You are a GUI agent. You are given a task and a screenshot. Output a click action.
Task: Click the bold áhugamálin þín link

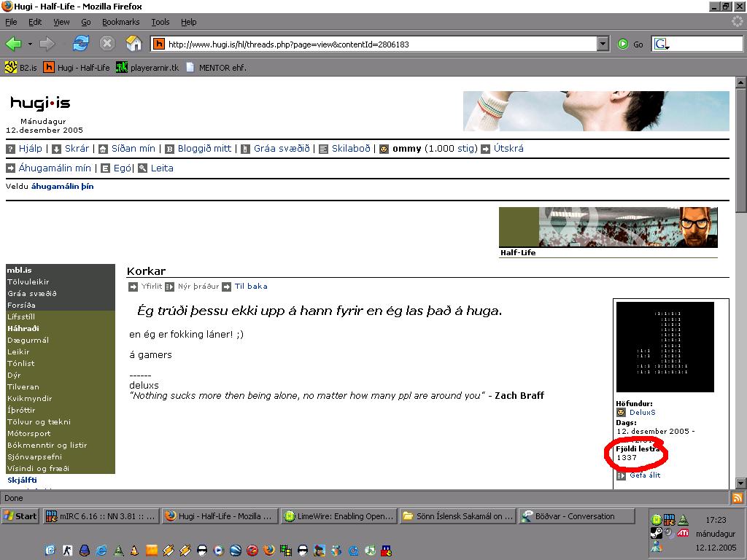(x=63, y=186)
